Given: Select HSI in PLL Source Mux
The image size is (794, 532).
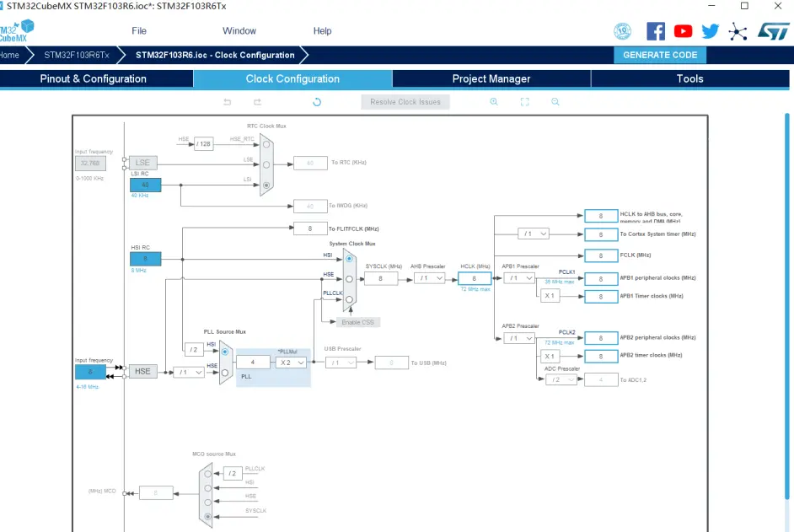Looking at the screenshot, I should coord(225,352).
